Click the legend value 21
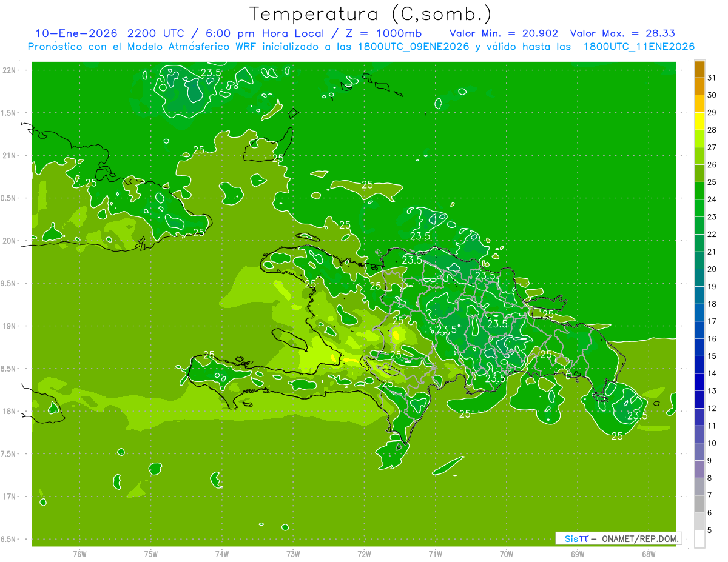Screen dimensions: 728x562 (x=712, y=252)
